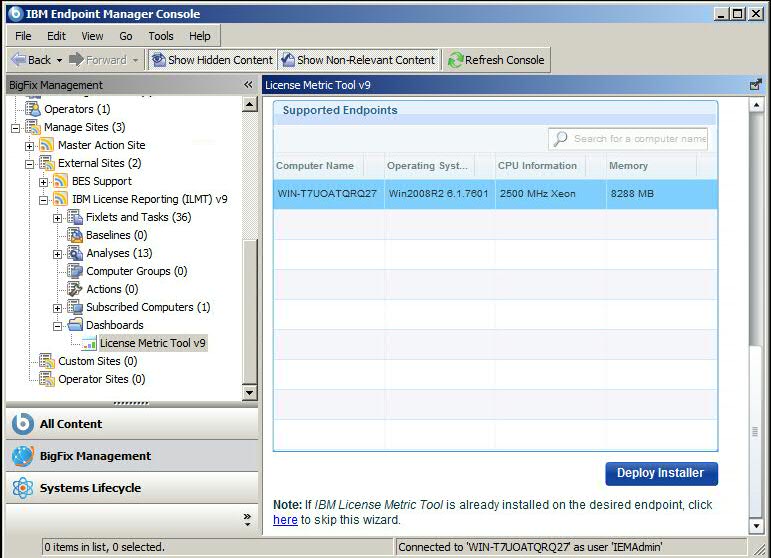
Task: Click the Deploy Installer button
Action: click(661, 473)
